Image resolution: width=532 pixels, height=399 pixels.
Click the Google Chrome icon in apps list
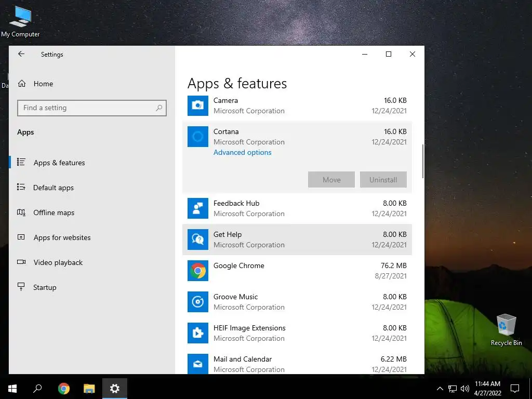coord(198,271)
